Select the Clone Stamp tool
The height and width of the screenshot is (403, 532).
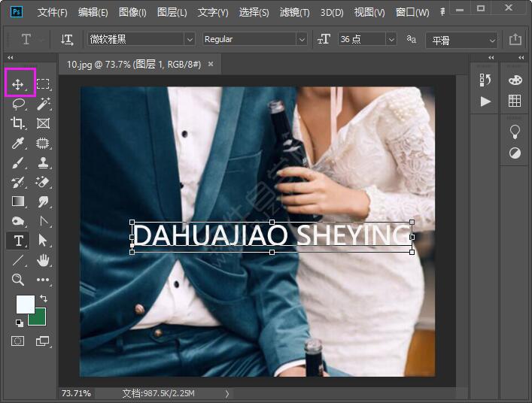pyautogui.click(x=43, y=162)
